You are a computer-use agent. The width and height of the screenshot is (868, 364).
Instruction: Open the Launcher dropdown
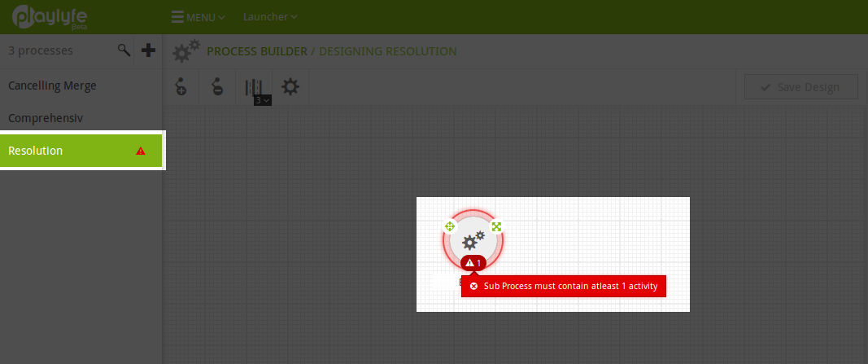270,16
